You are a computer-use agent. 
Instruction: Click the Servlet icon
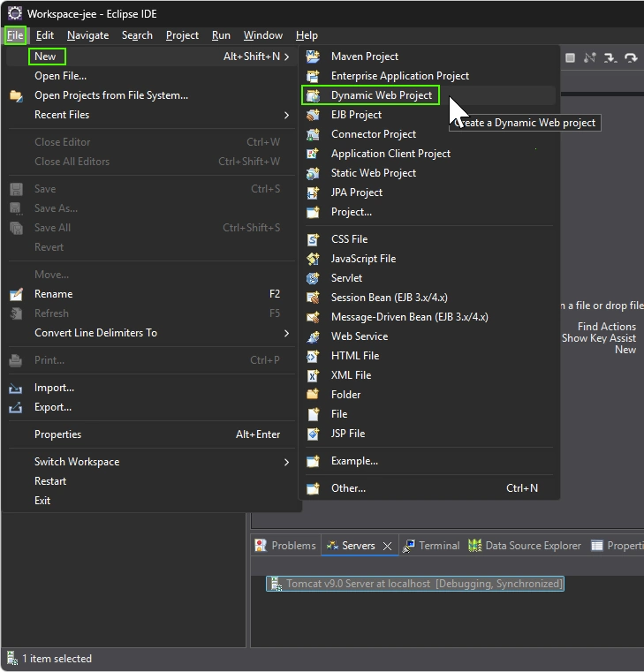tap(313, 278)
